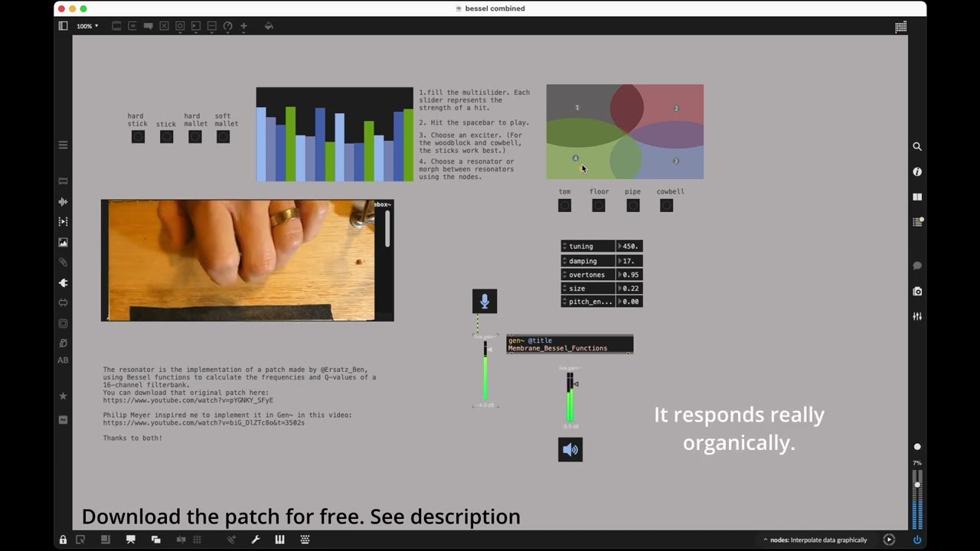980x551 pixels.
Task: Click the circular play button in status bar
Action: click(x=889, y=540)
